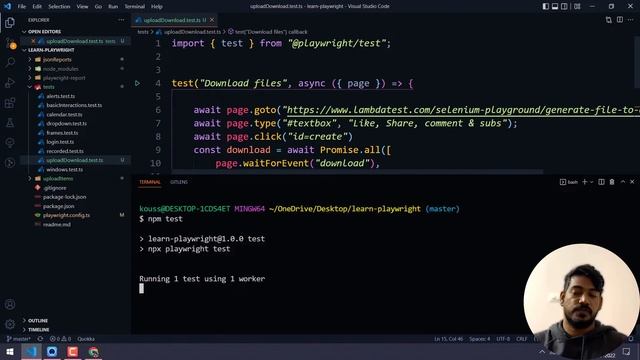This screenshot has height=360, width=640.
Task: Open editor more actions ellipsis menu
Action: [x=631, y=20]
